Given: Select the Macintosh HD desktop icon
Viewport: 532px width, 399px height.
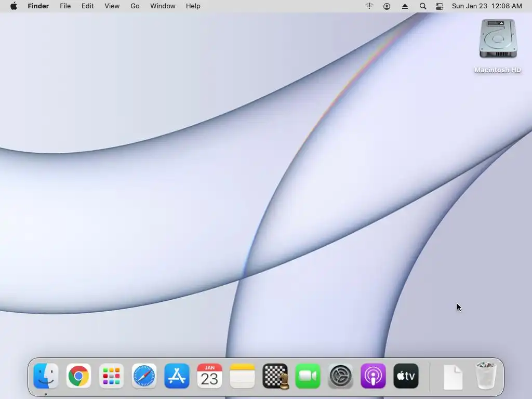Looking at the screenshot, I should (498, 38).
